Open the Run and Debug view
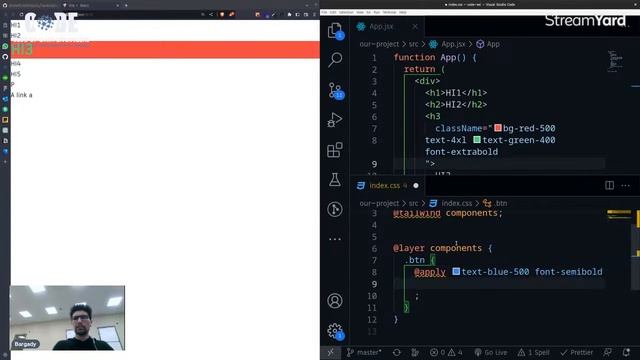The image size is (640, 360). [335, 120]
